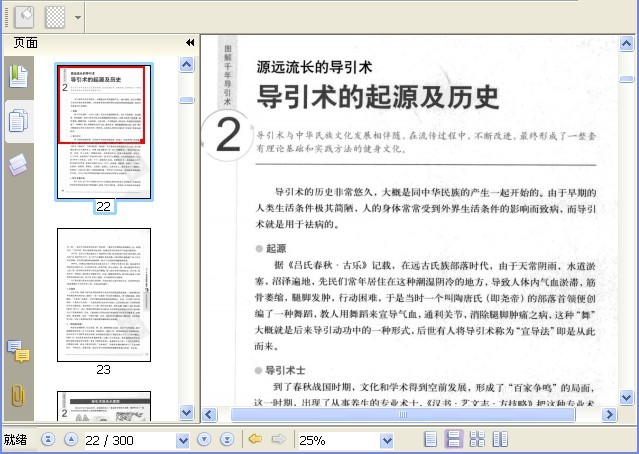Select the Pages thumbnails sidebar icon

tap(19, 121)
